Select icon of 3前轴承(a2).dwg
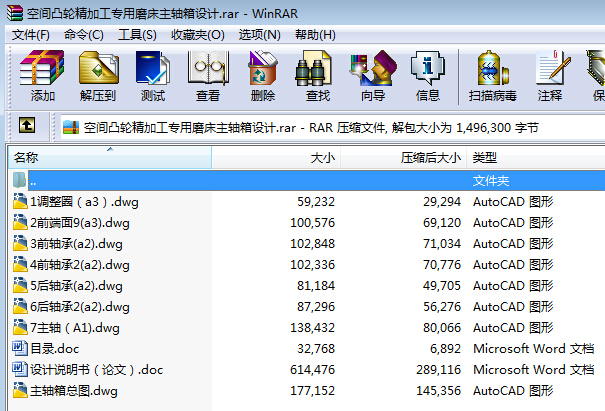Screen dimensions: 605x411 point(20,244)
